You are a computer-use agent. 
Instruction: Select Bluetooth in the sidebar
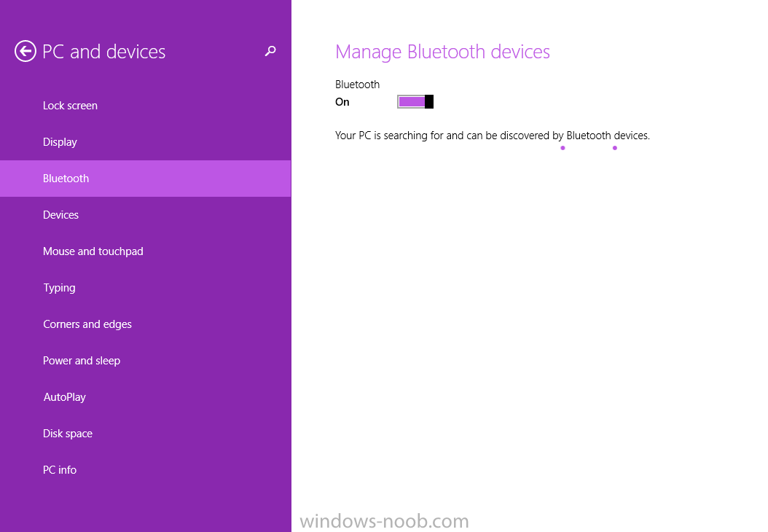(x=66, y=179)
